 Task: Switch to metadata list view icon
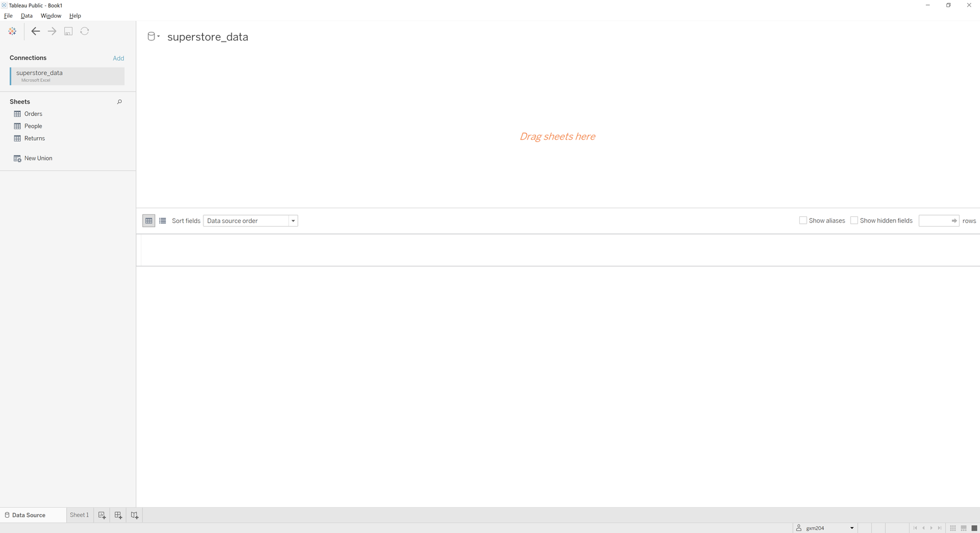point(162,221)
